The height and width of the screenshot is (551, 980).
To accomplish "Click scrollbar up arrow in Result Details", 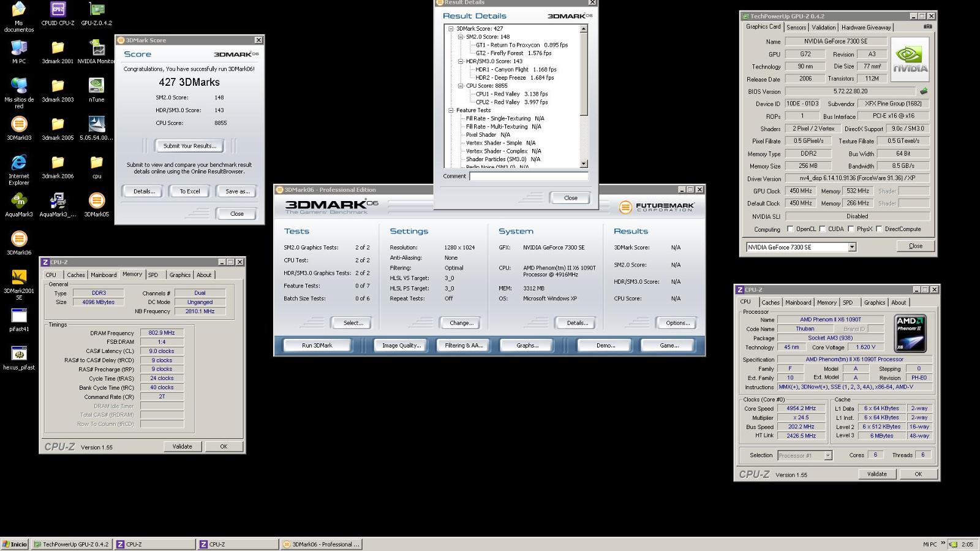I will click(583, 29).
